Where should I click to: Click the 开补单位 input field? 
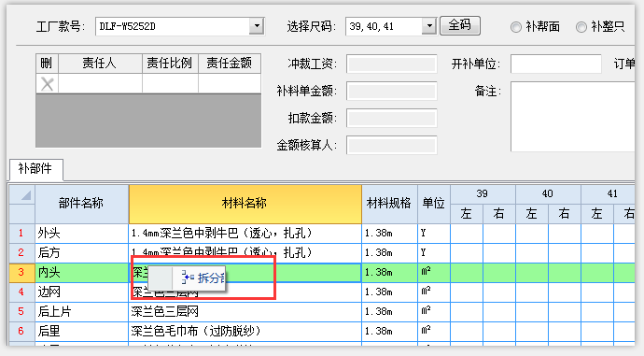[555, 64]
